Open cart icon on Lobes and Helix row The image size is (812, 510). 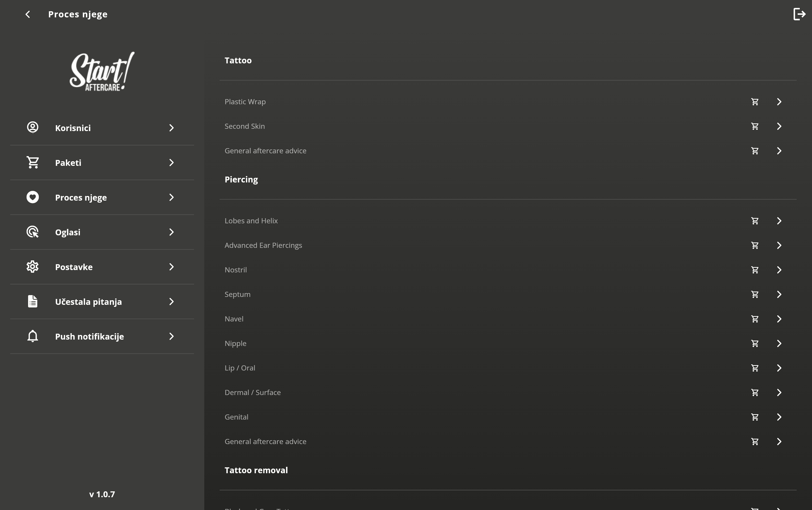pyautogui.click(x=755, y=221)
